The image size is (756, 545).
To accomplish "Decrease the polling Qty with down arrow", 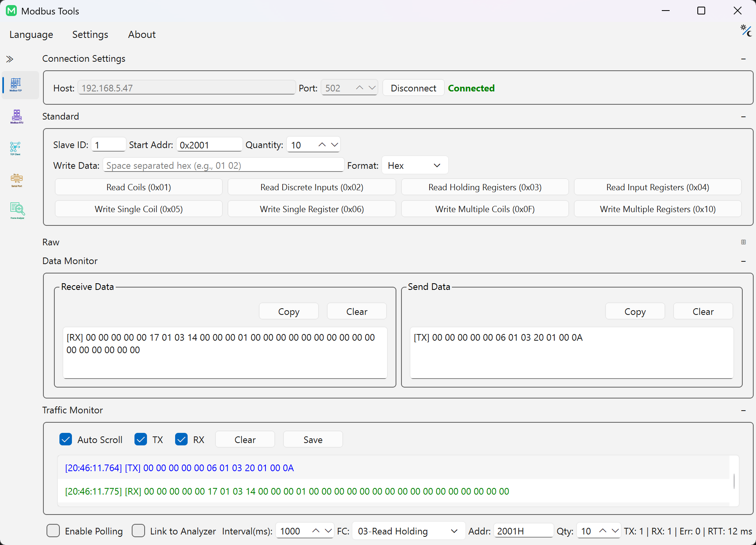I will [x=615, y=531].
